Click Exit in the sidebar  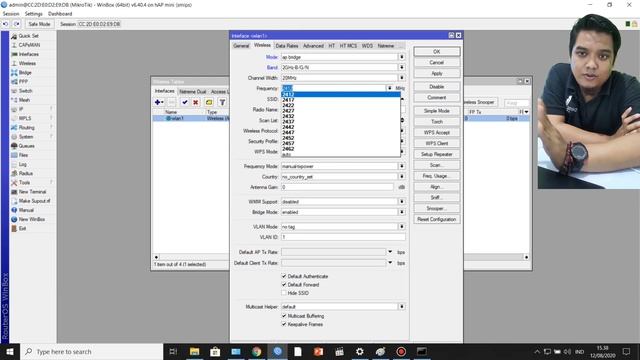pyautogui.click(x=22, y=229)
